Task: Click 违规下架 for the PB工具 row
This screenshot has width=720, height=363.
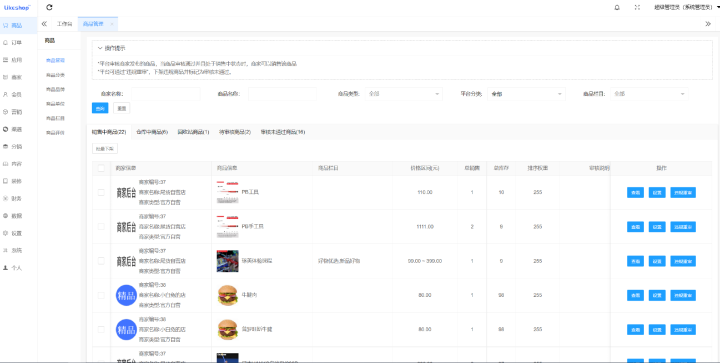Action: [683, 192]
